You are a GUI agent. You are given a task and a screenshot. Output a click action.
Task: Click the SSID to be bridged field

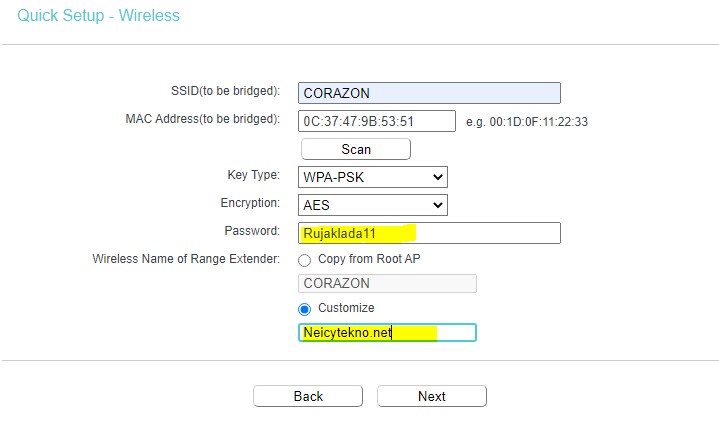coord(429,93)
